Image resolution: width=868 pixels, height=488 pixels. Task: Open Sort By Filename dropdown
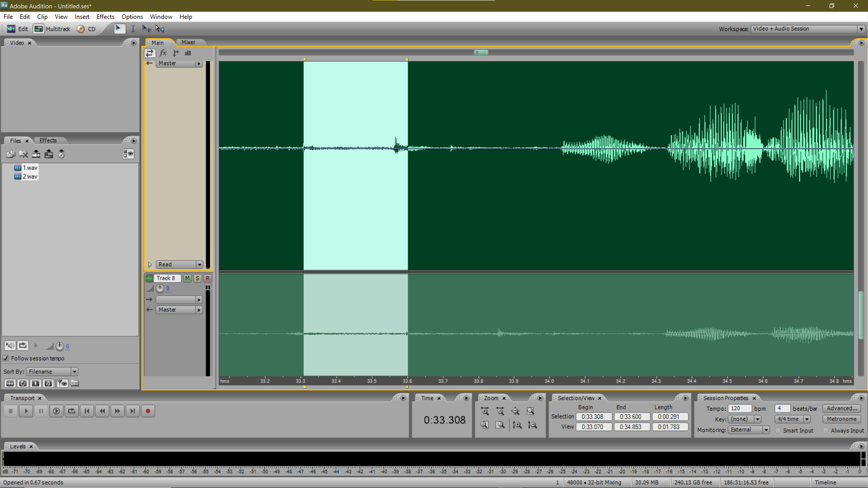pos(74,371)
